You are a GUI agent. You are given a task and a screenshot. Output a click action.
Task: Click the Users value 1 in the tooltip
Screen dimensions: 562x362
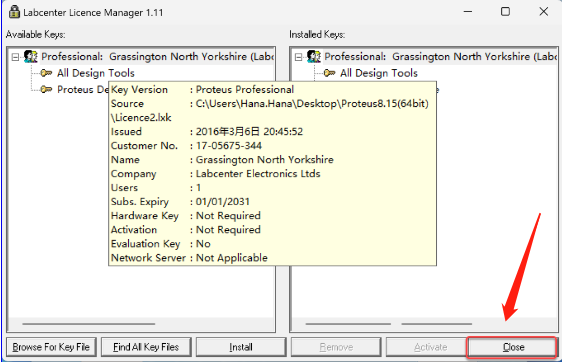click(199, 187)
